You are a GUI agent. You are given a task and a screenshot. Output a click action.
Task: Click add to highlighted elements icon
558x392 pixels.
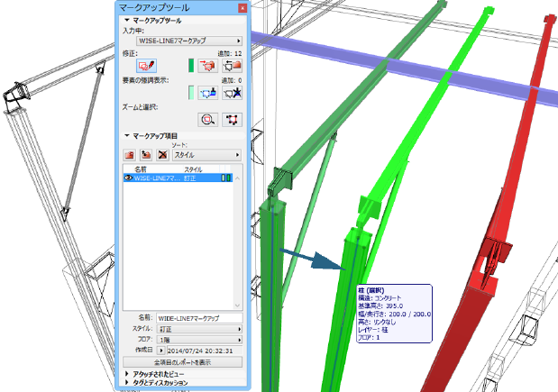210,91
